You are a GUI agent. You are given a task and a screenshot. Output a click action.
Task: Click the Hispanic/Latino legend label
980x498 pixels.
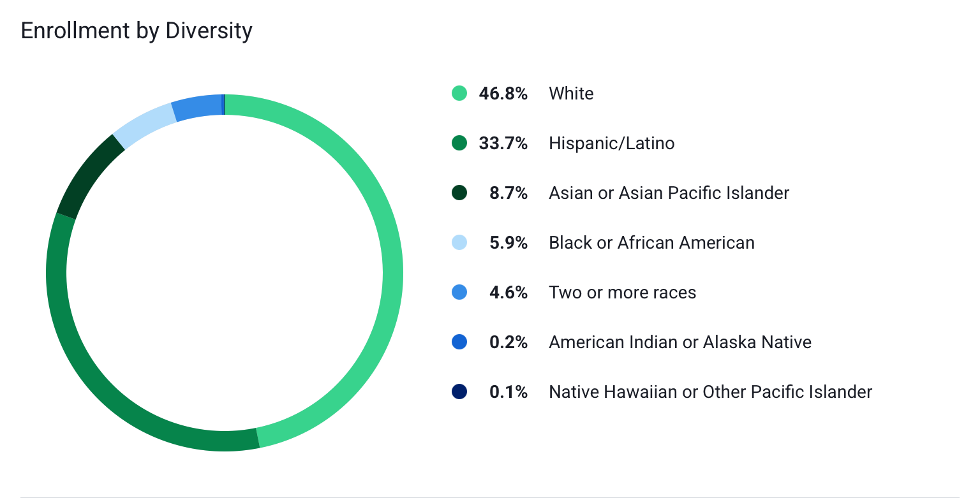coord(611,143)
